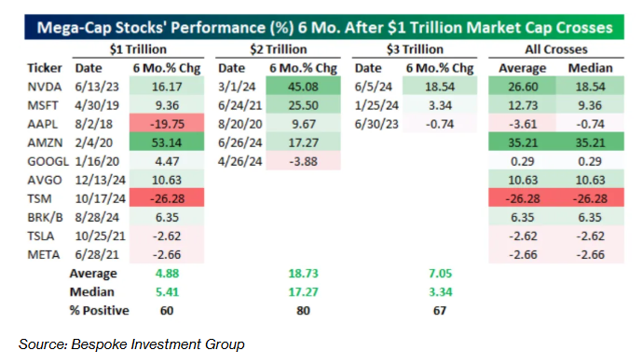Select the $1 Trillion column header
The height and width of the screenshot is (364, 643).
click(138, 49)
